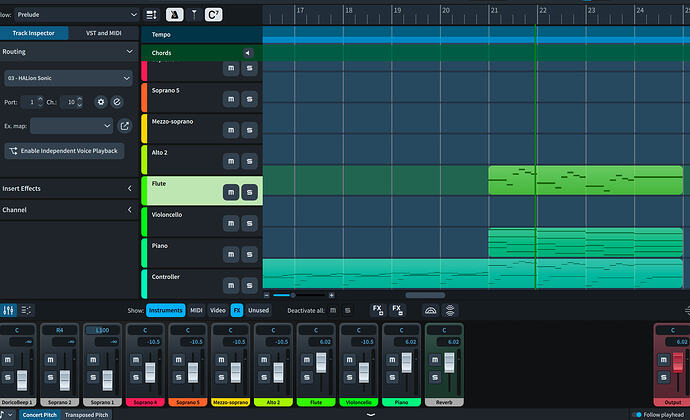The height and width of the screenshot is (420, 690).
Task: Toggle the metronome click icon
Action: 173,14
